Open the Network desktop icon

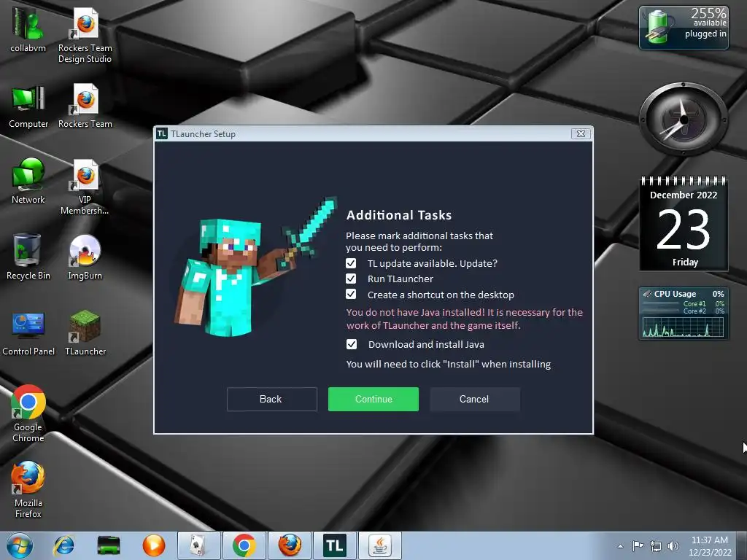click(28, 182)
